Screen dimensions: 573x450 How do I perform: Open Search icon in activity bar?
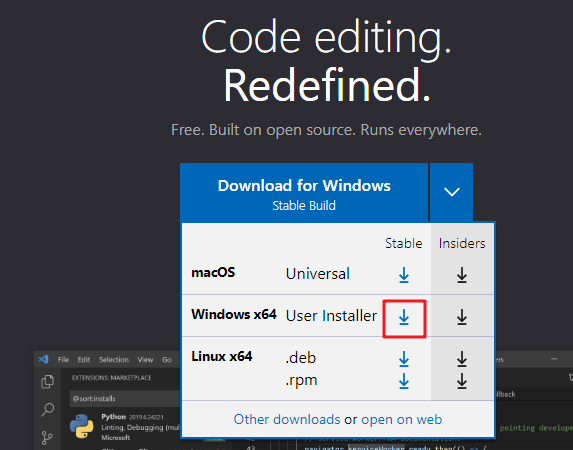tap(48, 409)
